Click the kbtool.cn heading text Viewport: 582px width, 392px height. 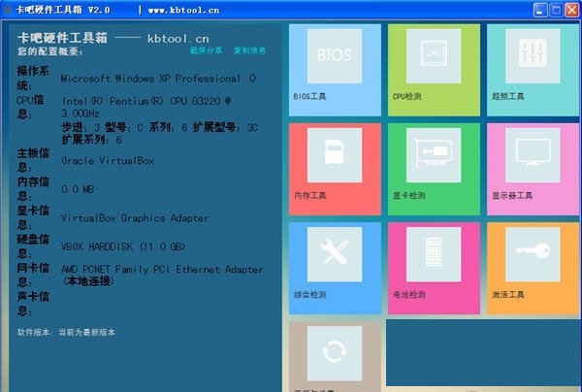pos(178,39)
